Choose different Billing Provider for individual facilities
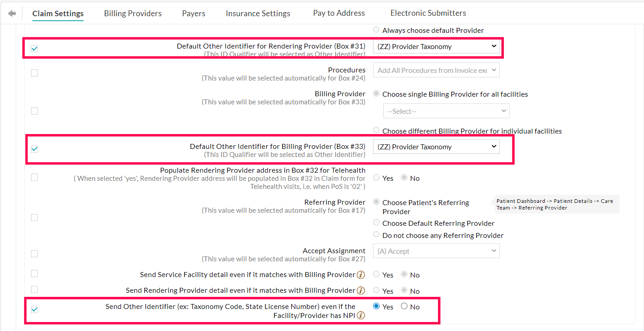 [376, 130]
